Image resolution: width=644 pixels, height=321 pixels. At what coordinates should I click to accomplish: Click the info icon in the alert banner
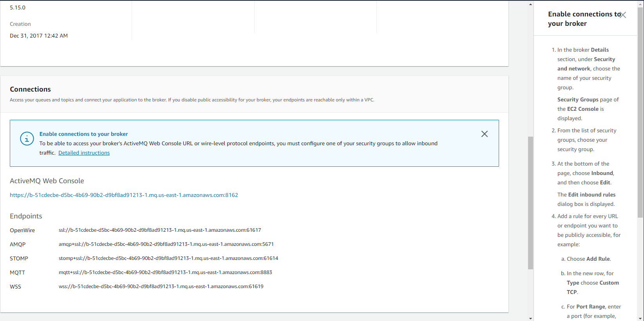pos(27,139)
